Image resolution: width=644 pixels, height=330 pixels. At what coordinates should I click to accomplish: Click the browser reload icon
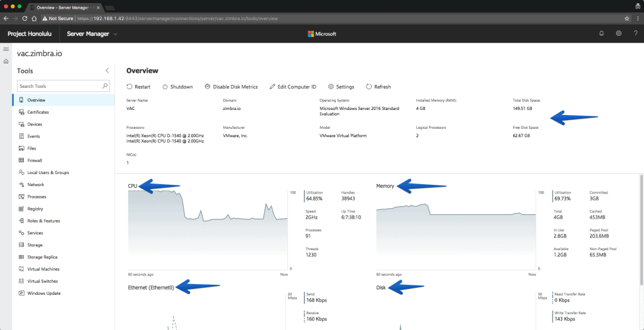click(25, 18)
